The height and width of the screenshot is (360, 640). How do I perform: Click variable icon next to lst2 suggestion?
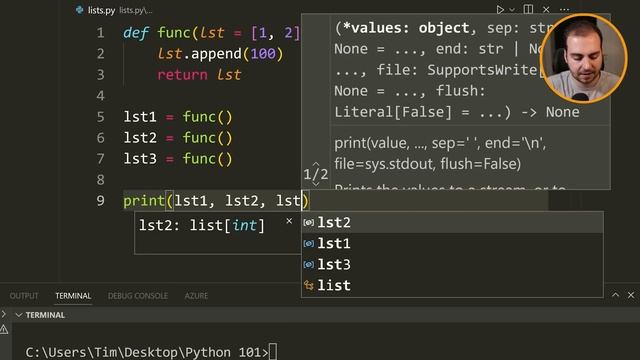click(x=309, y=222)
